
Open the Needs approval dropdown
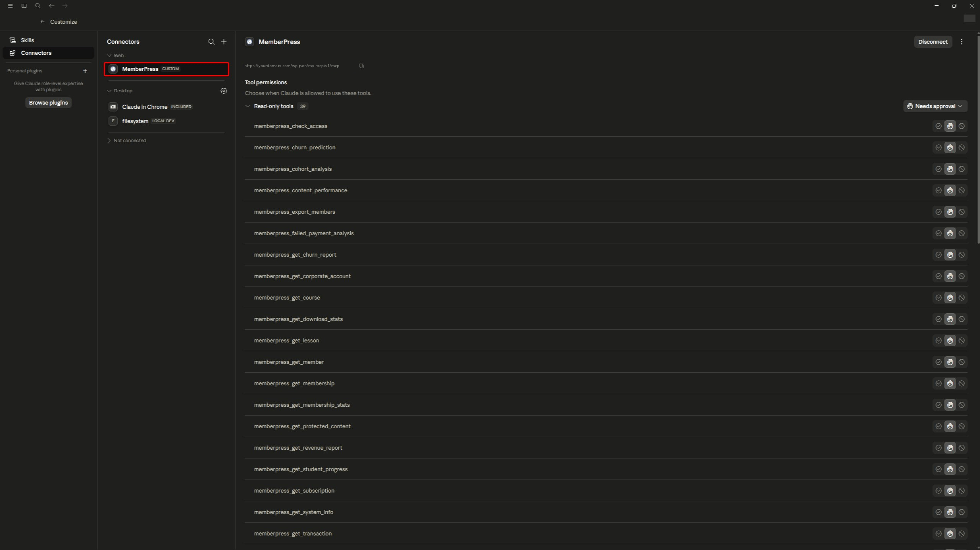coord(935,106)
